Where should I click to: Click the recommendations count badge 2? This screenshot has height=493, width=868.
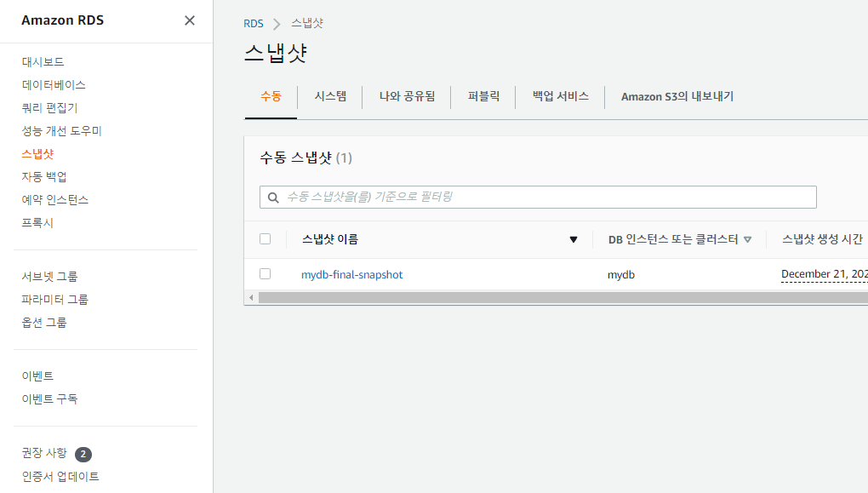pyautogui.click(x=83, y=454)
